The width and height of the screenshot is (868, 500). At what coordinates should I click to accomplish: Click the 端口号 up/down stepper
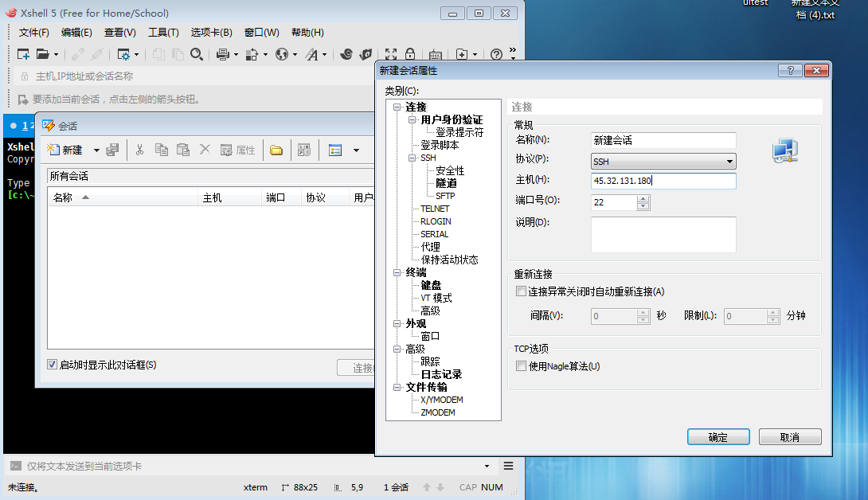tap(643, 203)
